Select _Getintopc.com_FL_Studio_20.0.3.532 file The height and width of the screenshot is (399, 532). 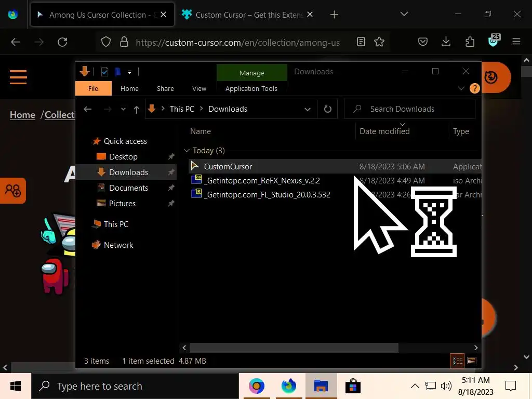335,194
